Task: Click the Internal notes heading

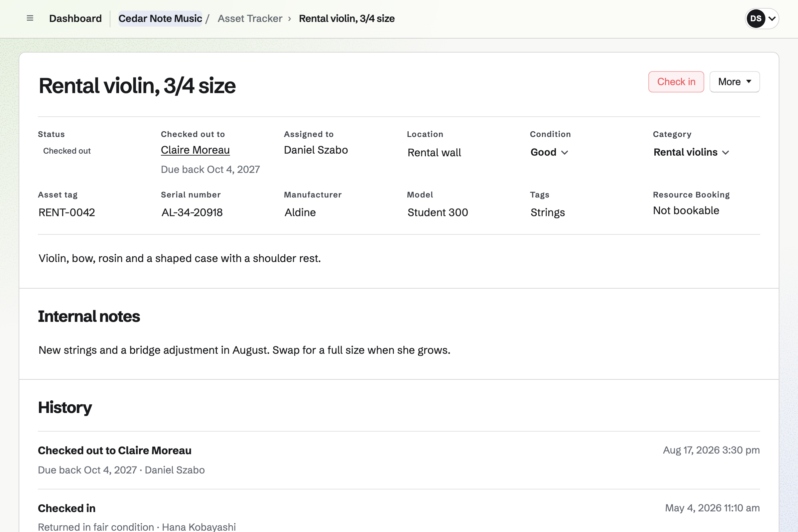Action: click(x=89, y=316)
